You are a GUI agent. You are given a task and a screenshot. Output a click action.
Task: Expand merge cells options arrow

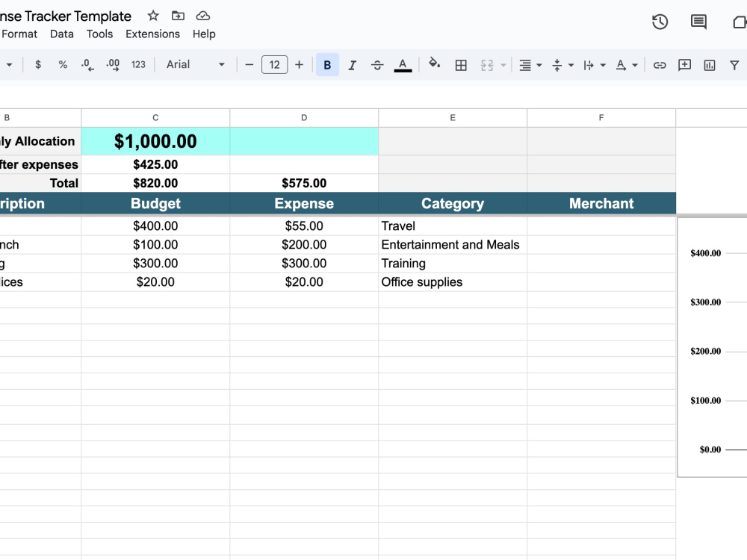point(503,65)
